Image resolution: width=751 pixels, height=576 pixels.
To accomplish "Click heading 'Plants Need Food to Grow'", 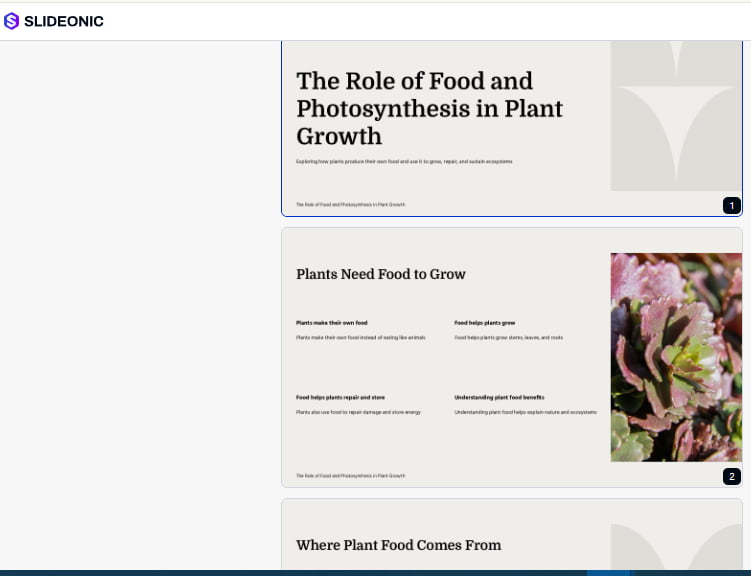I will point(381,274).
